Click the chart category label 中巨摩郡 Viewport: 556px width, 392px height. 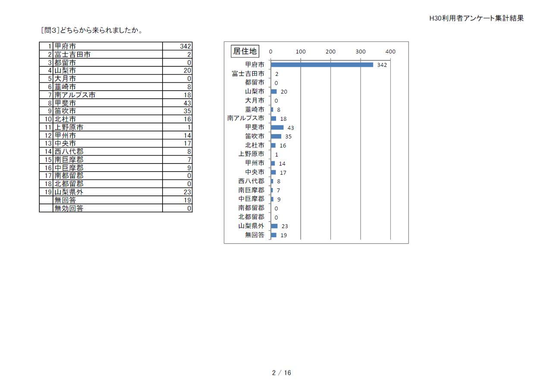click(251, 199)
